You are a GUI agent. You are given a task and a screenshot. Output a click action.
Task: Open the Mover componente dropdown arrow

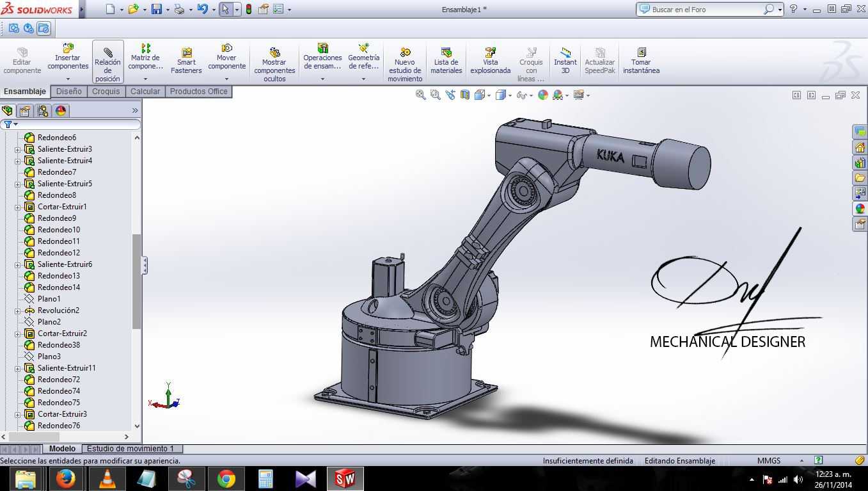(x=226, y=79)
